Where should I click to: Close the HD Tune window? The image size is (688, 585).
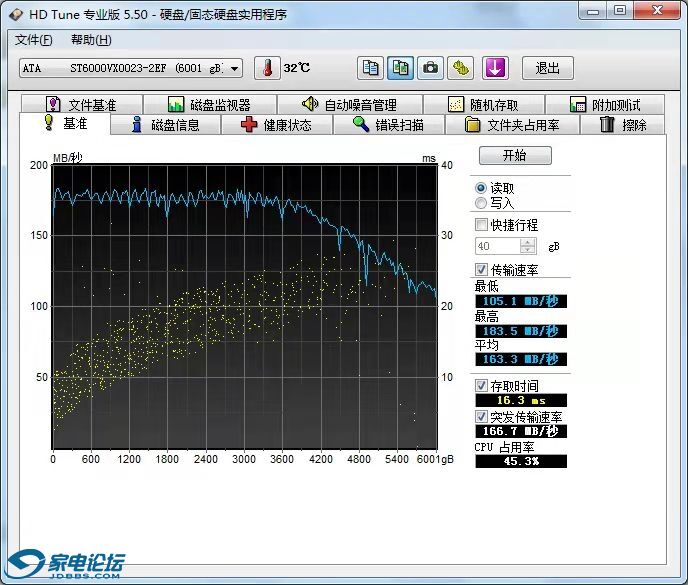point(657,11)
